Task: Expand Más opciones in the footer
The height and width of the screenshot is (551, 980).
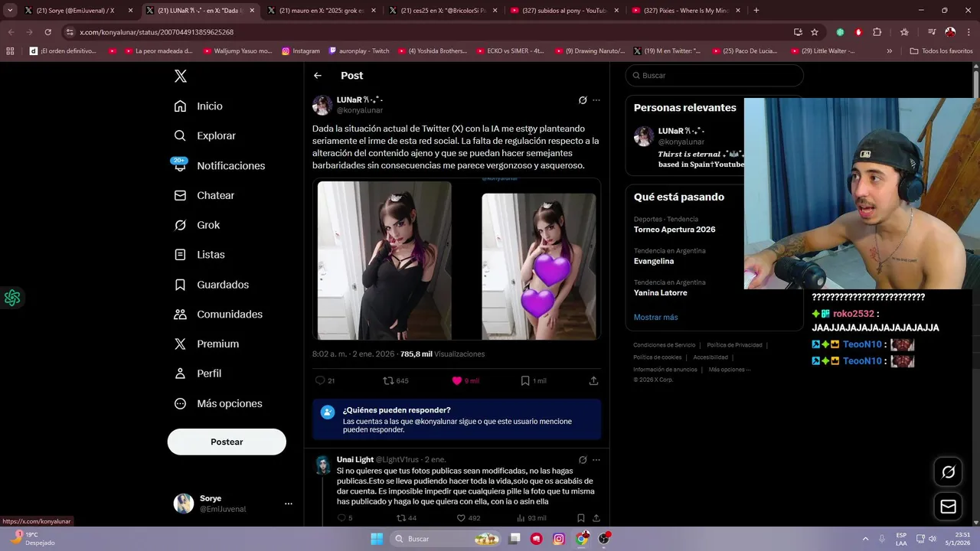Action: point(729,370)
